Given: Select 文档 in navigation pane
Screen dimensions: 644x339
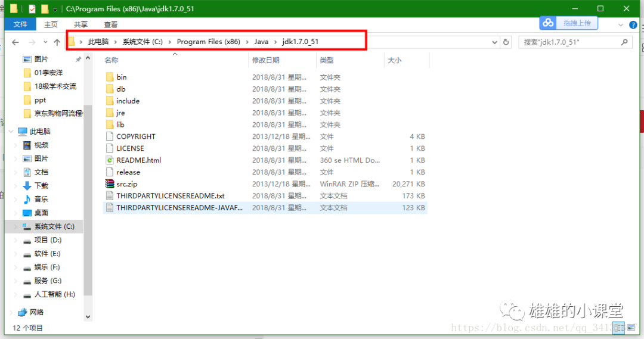Looking at the screenshot, I should tap(41, 172).
